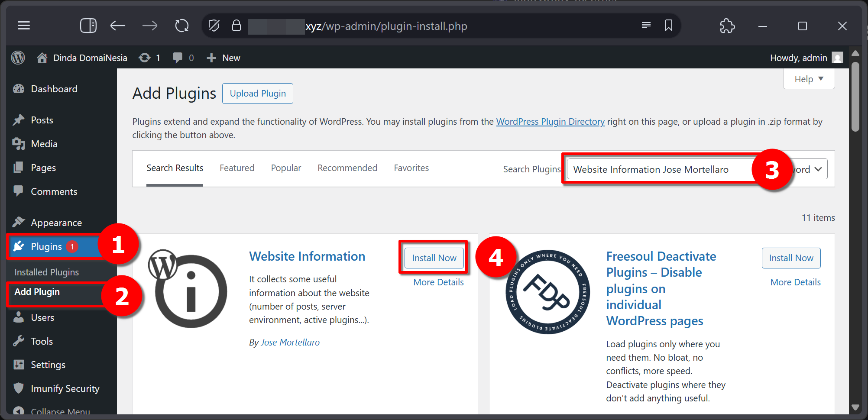View More Details for Website Information
Viewport: 868px width, 420px height.
pyautogui.click(x=438, y=282)
